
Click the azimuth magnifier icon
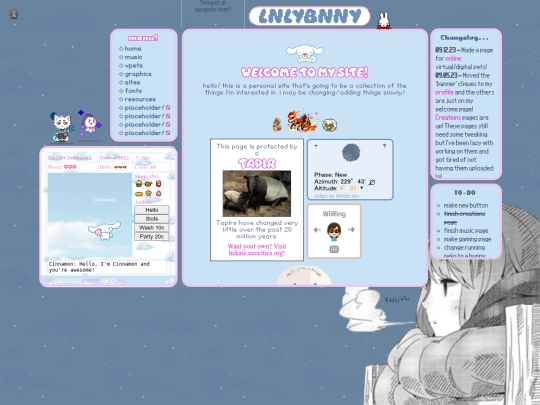[372, 182]
